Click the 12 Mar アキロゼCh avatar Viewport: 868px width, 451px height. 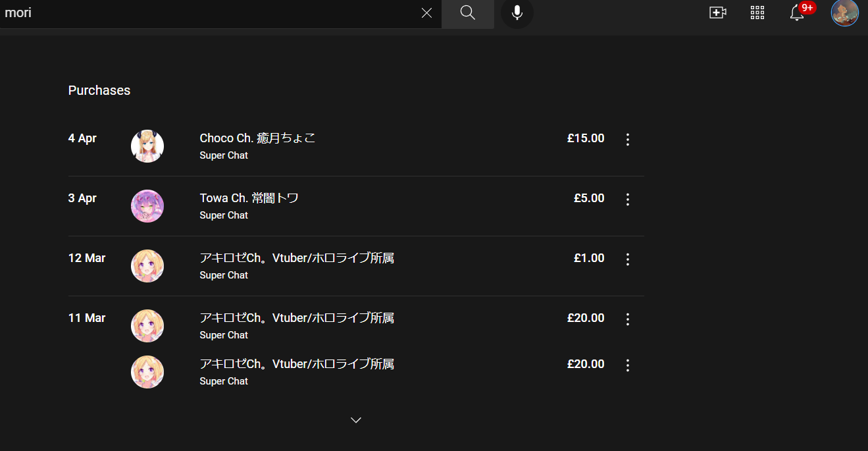pyautogui.click(x=147, y=266)
